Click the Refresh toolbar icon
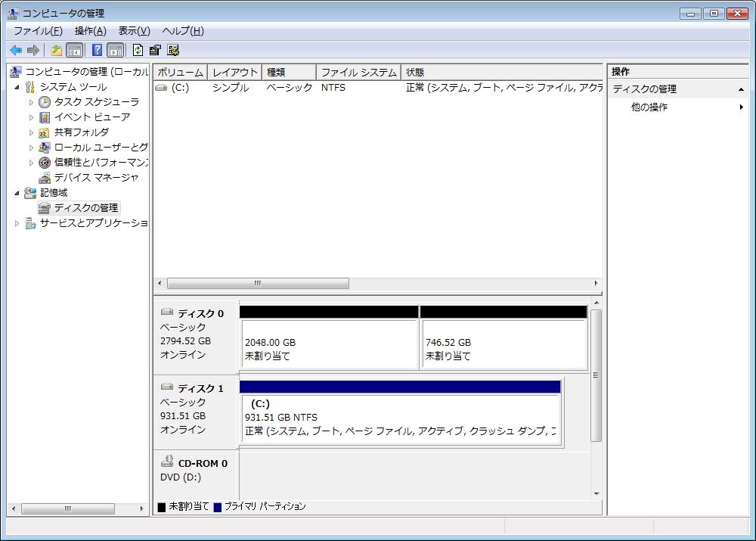Screen dimensions: 756x541 click(x=138, y=50)
